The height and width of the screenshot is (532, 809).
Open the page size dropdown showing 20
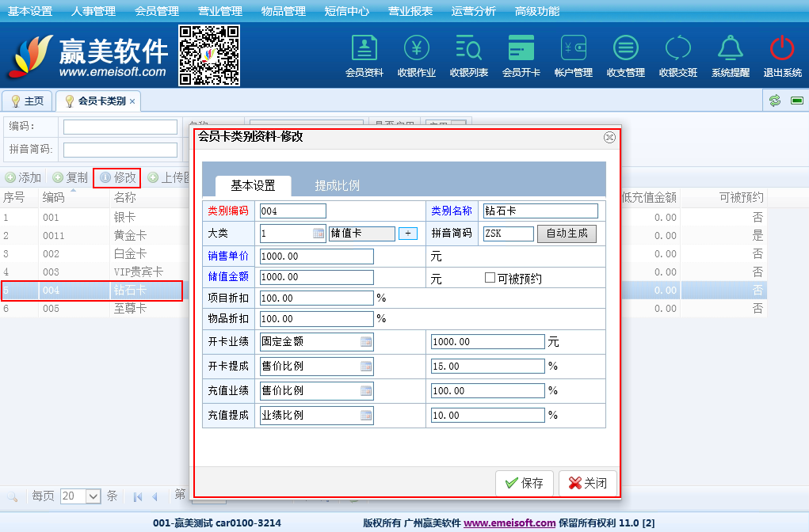tap(93, 496)
